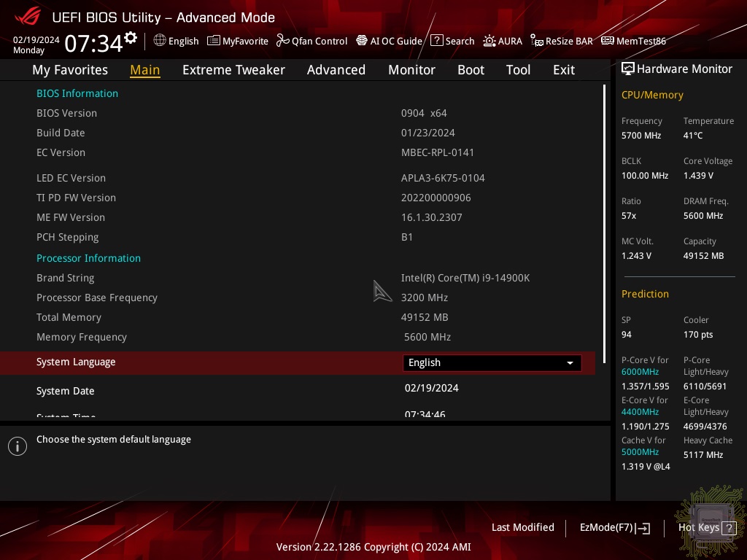747x560 pixels.
Task: Open AURA lighting settings
Action: coord(503,41)
